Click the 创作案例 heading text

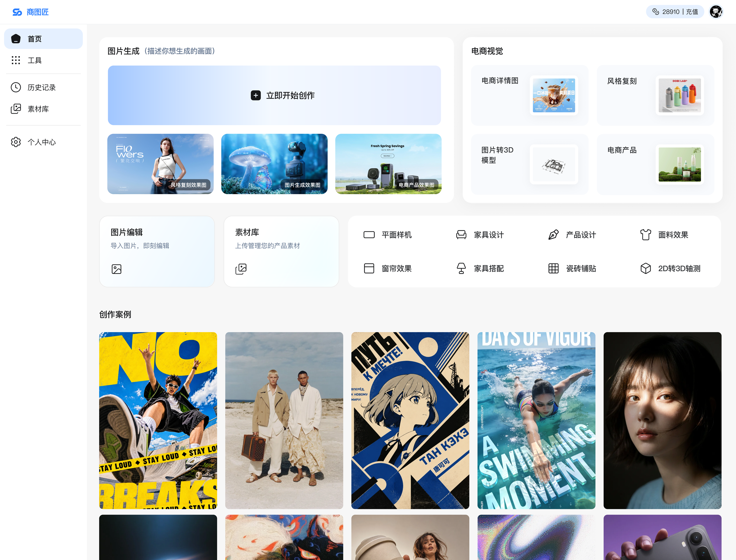pyautogui.click(x=115, y=314)
